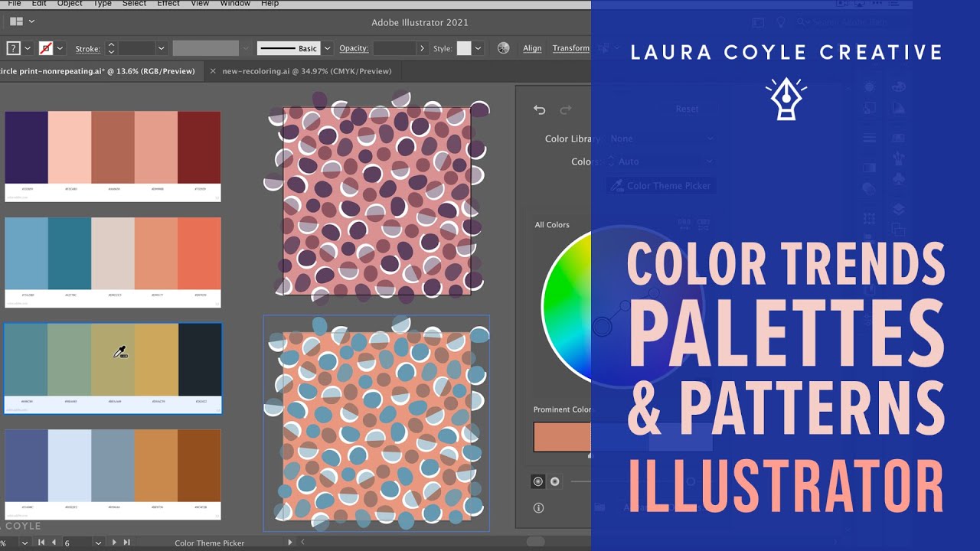Click the Color Theme Picker button
Viewport: 980px width, 551px height.
[x=661, y=185]
